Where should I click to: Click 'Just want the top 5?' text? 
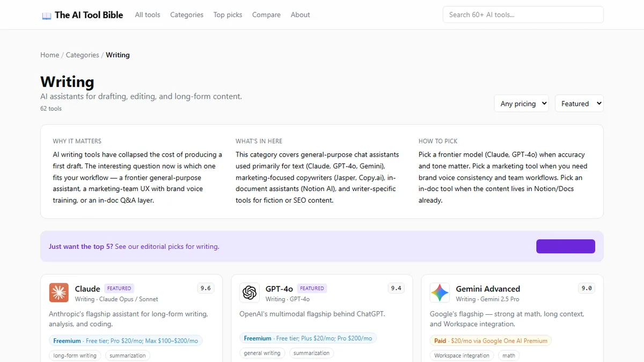[81, 247]
